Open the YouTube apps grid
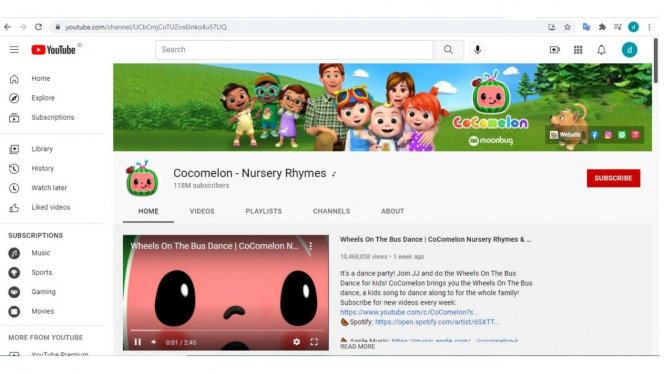This screenshot has height=374, width=665. click(x=578, y=50)
